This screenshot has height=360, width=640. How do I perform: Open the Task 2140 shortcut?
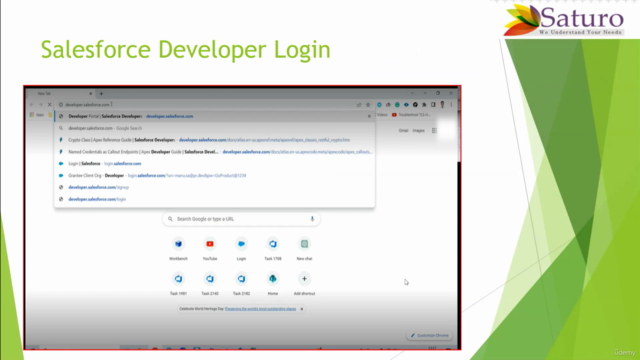pos(210,284)
